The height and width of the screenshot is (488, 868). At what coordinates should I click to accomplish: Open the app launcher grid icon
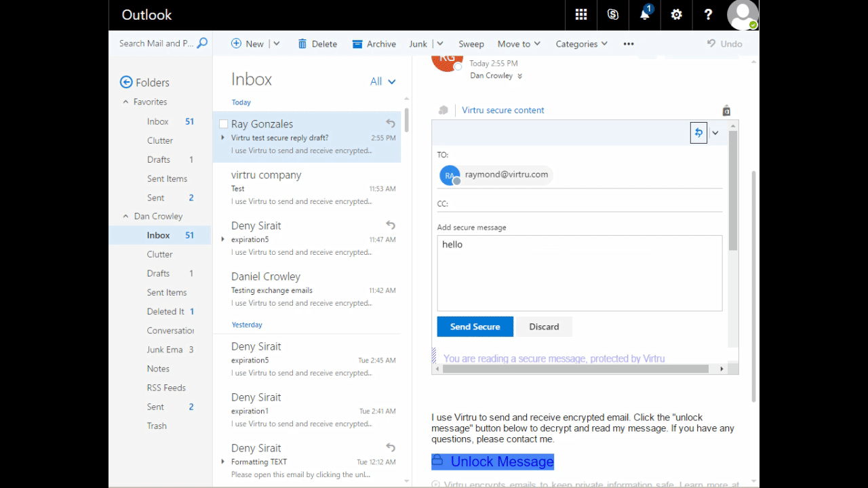point(581,15)
